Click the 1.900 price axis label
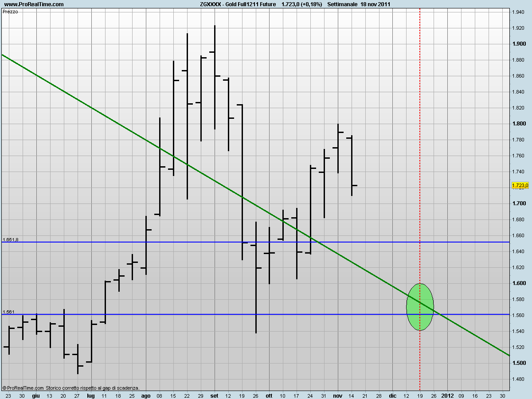The width and height of the screenshot is (532, 399). pos(519,44)
